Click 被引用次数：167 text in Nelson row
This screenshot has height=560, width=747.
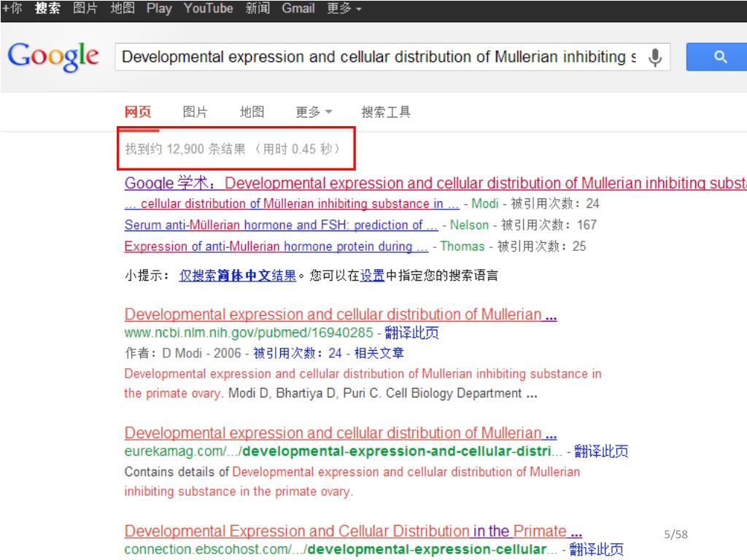point(549,225)
